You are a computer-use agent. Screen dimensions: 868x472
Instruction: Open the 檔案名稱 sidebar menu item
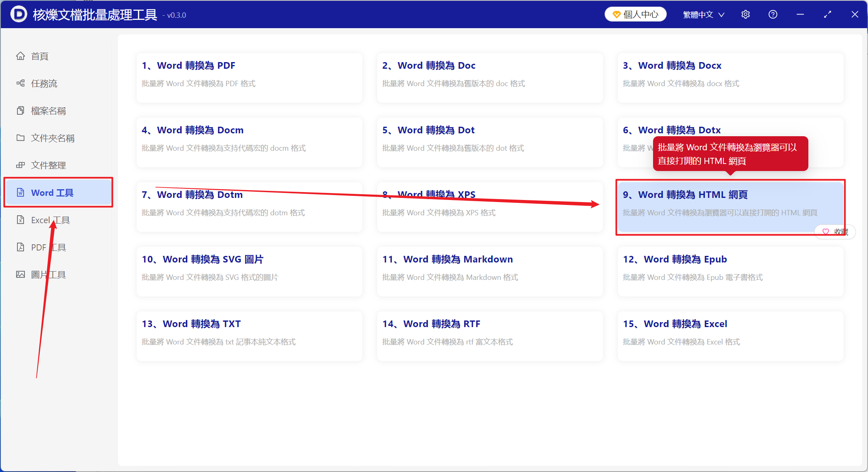[58, 111]
